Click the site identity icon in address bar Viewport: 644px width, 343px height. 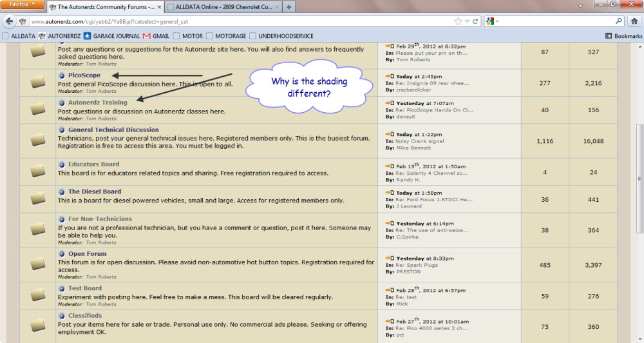23,21
